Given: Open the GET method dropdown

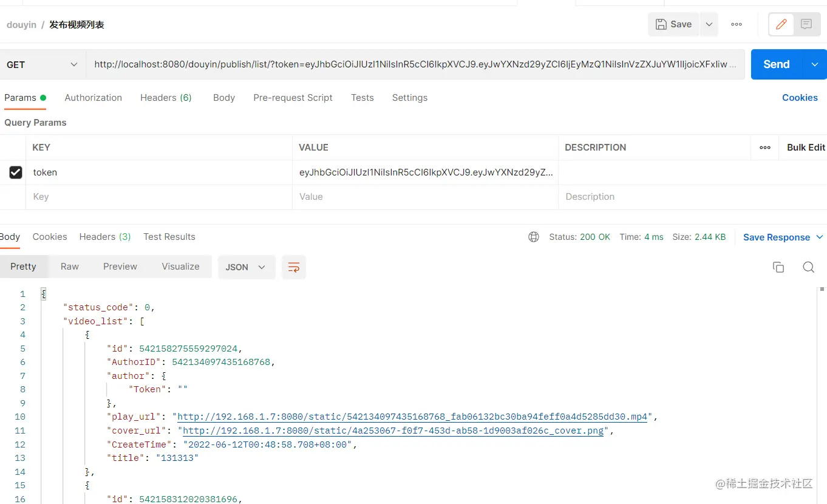Looking at the screenshot, I should (42, 64).
